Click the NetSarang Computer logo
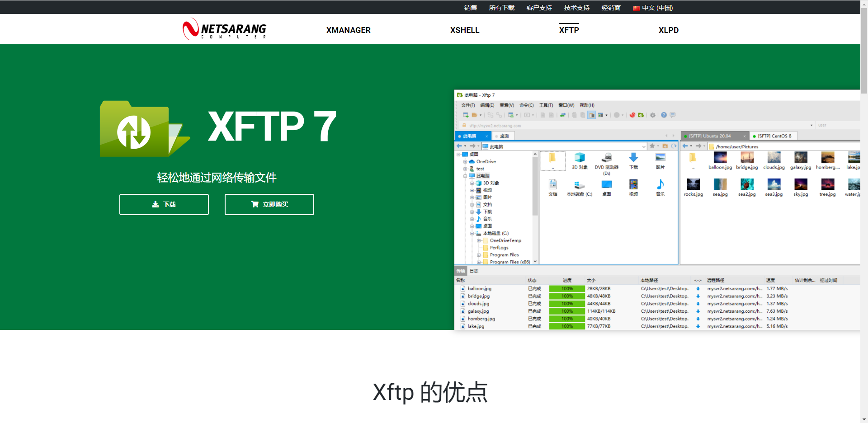The width and height of the screenshot is (868, 423). point(224,29)
